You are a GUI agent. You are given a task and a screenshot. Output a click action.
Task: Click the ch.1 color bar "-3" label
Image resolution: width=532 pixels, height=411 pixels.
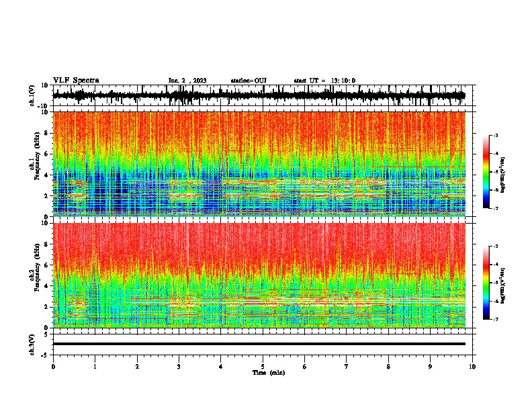point(495,135)
